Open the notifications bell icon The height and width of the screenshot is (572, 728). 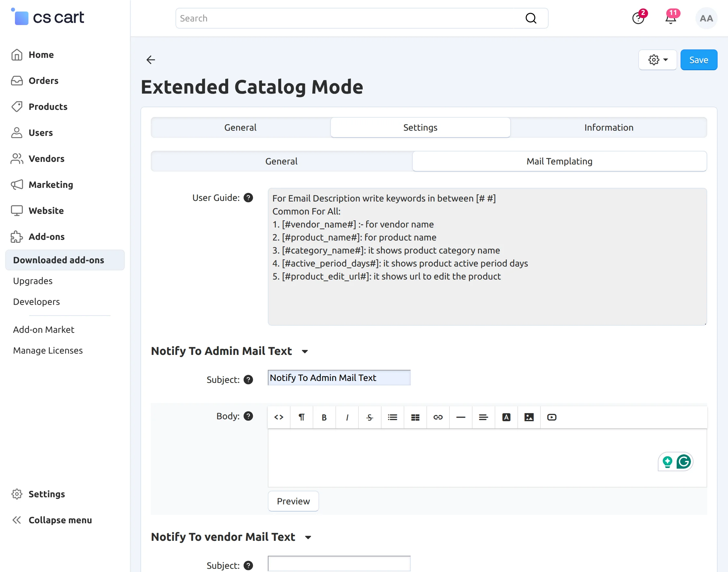pos(671,18)
